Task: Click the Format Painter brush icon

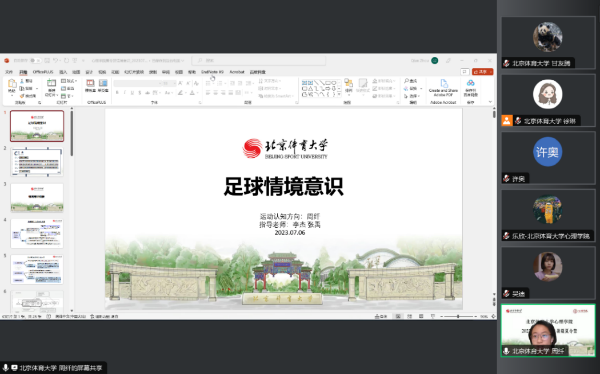Action: click(22, 96)
